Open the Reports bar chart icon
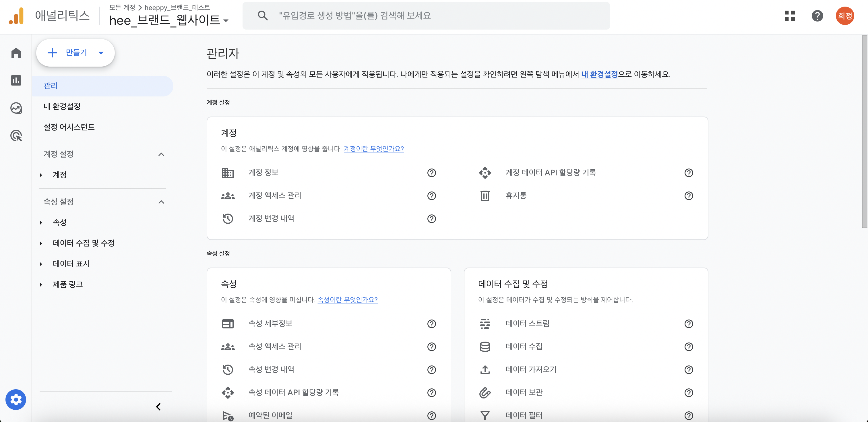 click(16, 80)
